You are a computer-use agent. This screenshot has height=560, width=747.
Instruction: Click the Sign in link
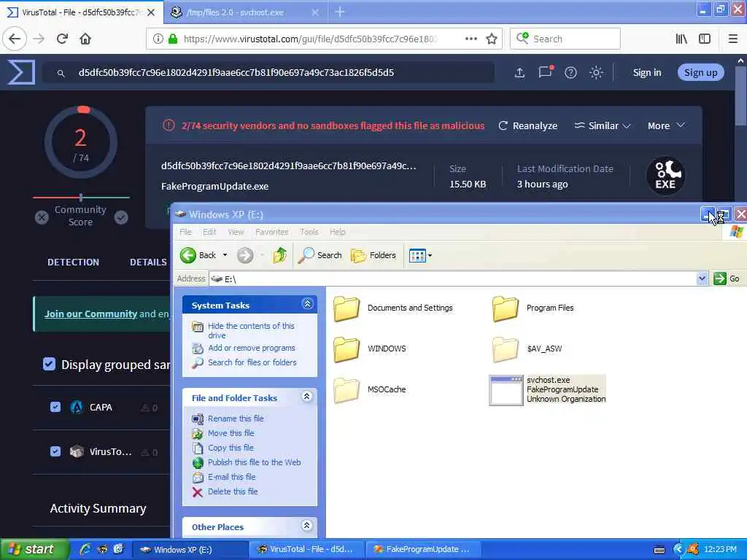[646, 72]
